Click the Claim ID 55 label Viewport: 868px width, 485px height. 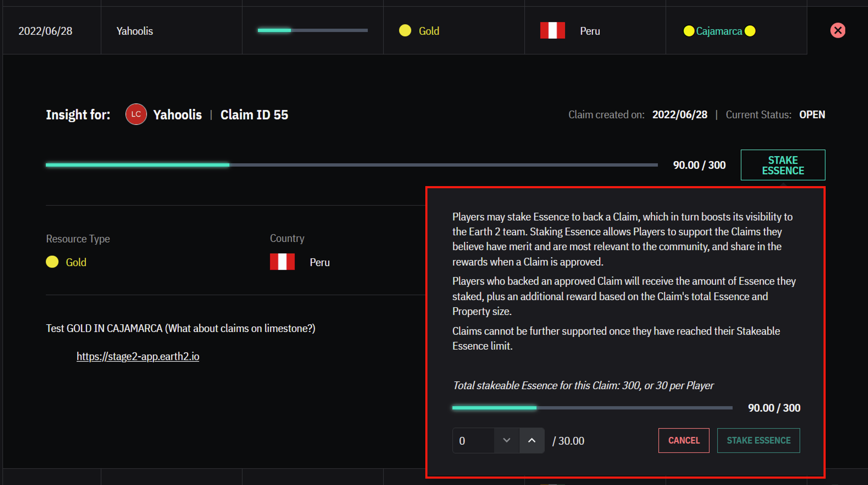pos(254,114)
